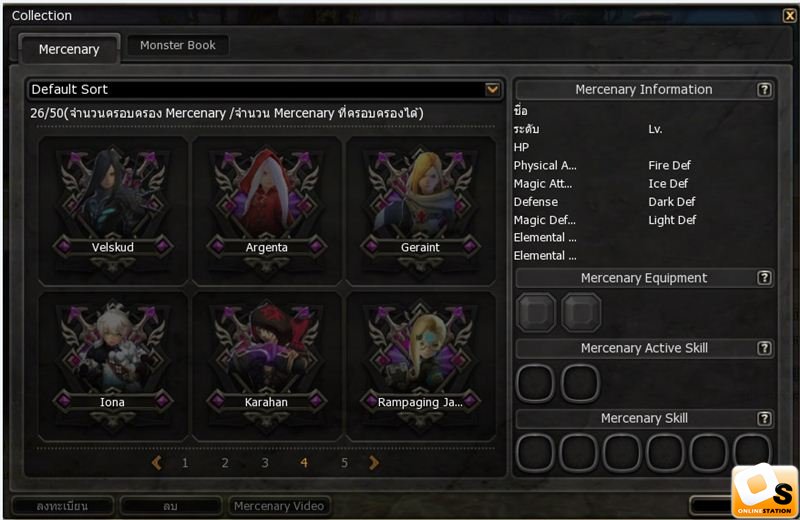Image resolution: width=800 pixels, height=520 pixels.
Task: Open the Mercenary Information help icon
Action: (764, 90)
